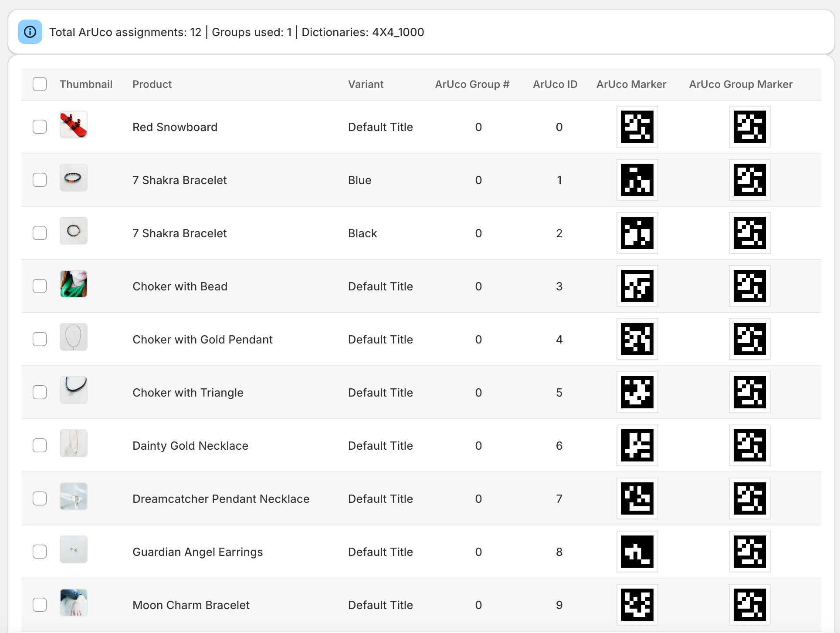Open Red Snowboard thumbnail image
The image size is (840, 633).
pos(74,125)
